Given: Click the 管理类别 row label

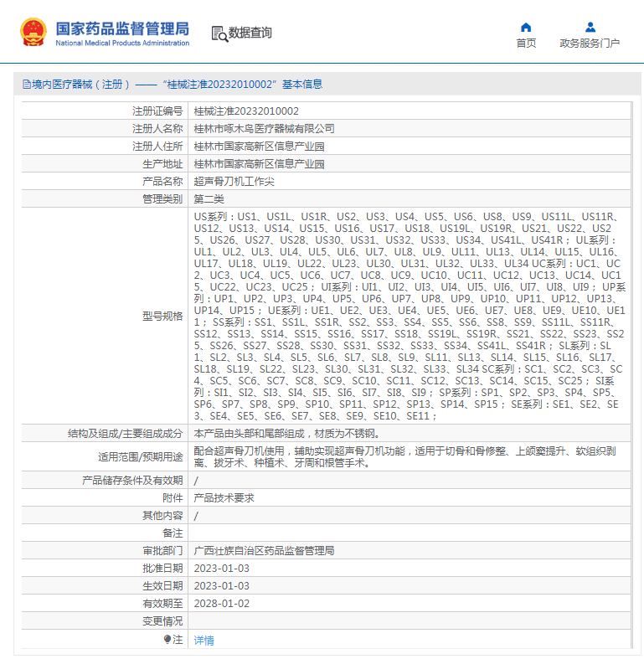Looking at the screenshot, I should tap(162, 199).
